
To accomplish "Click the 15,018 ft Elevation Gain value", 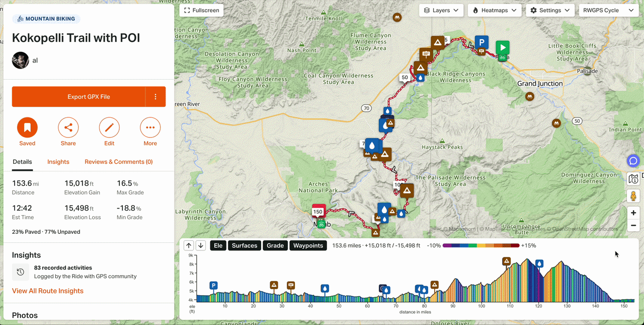I will coord(79,183).
